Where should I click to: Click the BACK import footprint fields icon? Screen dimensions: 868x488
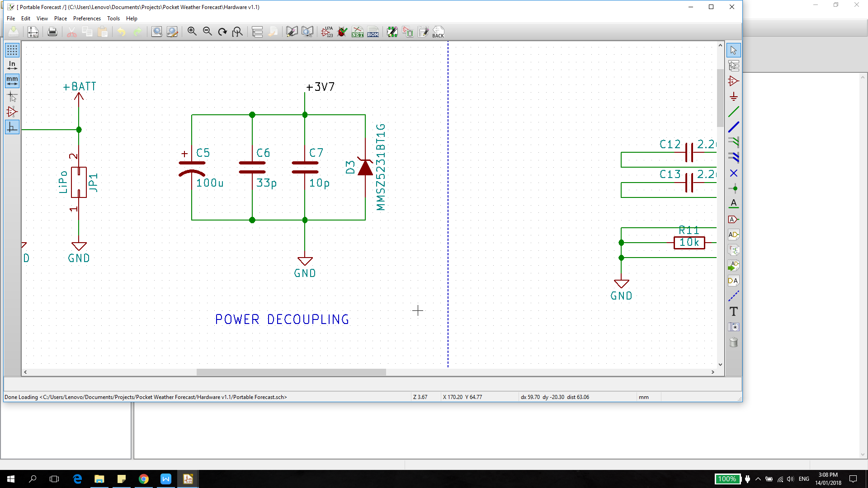click(438, 32)
